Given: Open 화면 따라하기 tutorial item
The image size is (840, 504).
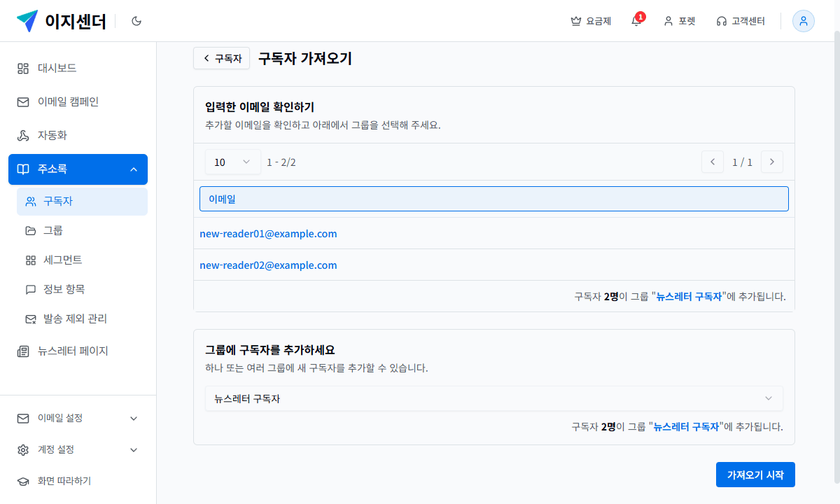Looking at the screenshot, I should pyautogui.click(x=78, y=481).
